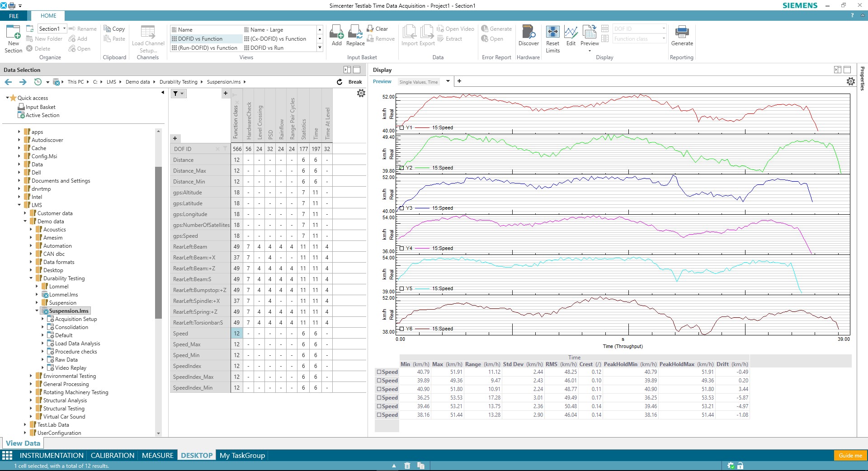The height and width of the screenshot is (471, 868).
Task: Check the first Speed row in statistics table
Action: tap(379, 372)
